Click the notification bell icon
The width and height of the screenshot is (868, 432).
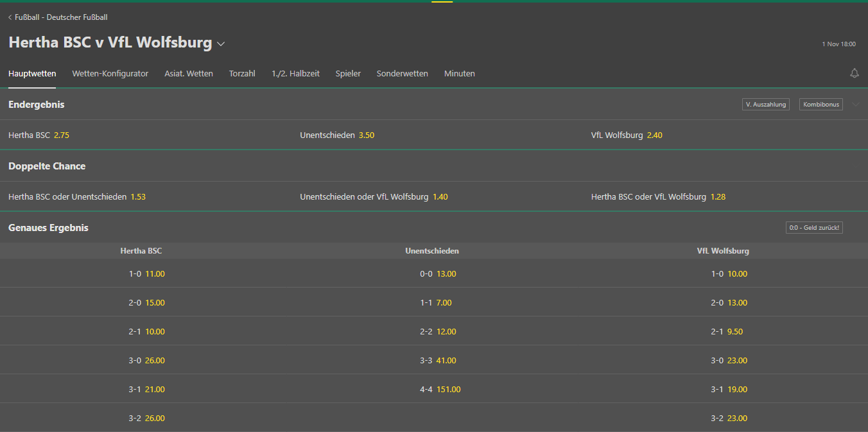click(854, 73)
